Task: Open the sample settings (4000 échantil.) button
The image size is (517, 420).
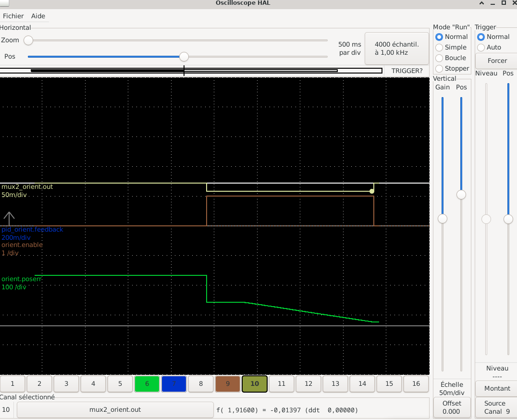Action: coord(397,49)
